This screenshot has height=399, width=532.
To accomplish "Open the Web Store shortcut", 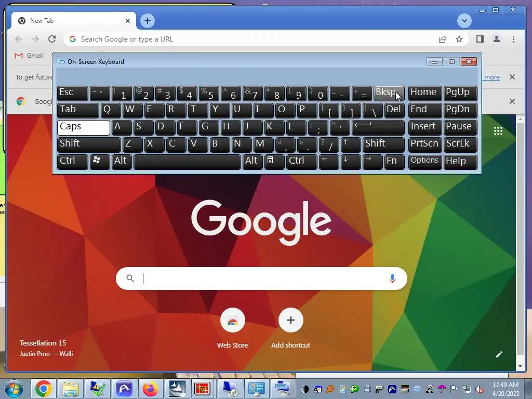I will click(232, 328).
